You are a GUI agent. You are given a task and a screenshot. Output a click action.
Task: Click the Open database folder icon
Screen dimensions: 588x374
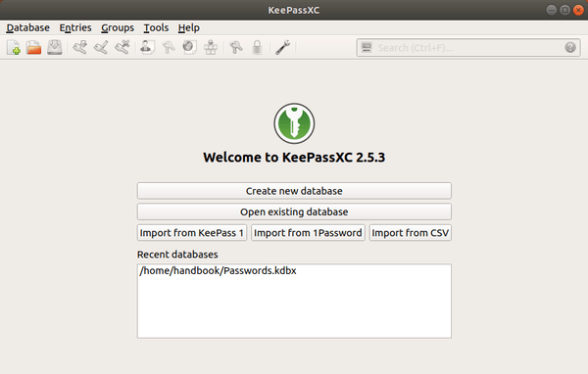33,48
